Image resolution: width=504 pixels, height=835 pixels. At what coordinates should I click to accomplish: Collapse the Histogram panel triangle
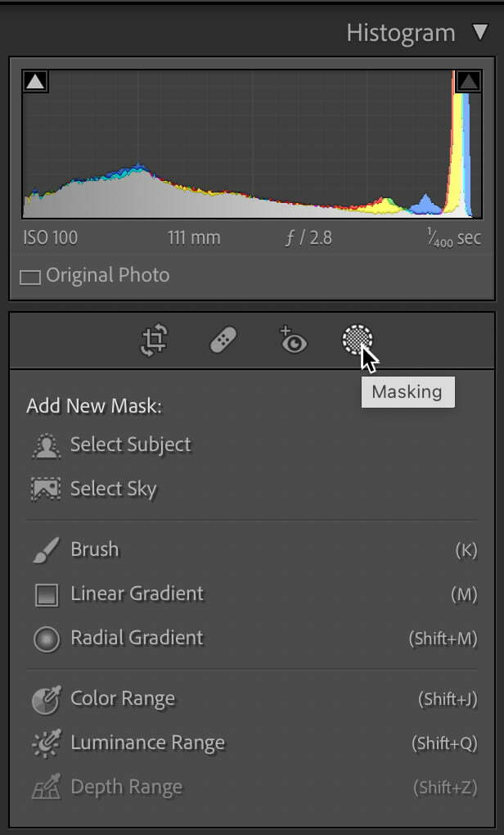(479, 32)
